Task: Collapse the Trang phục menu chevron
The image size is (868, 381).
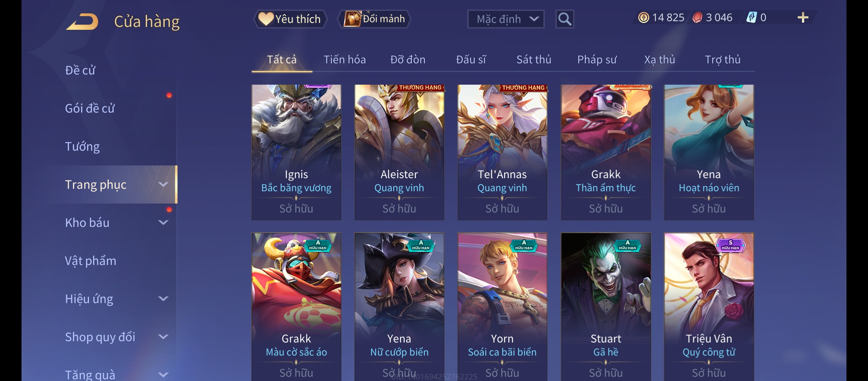Action: tap(163, 185)
